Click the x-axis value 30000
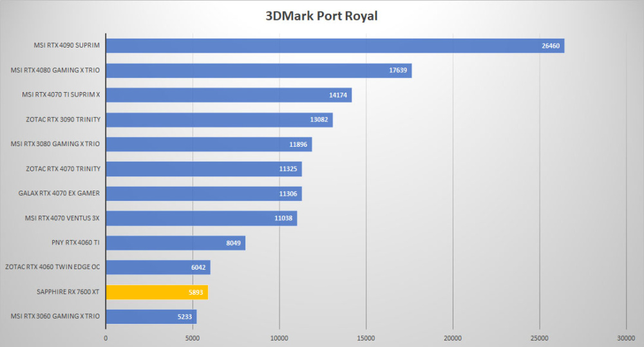 (x=626, y=338)
